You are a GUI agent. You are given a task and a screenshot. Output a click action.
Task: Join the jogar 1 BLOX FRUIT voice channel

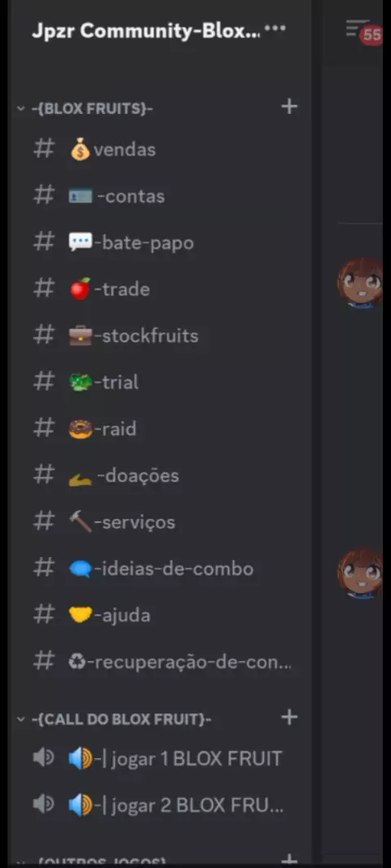point(160,758)
